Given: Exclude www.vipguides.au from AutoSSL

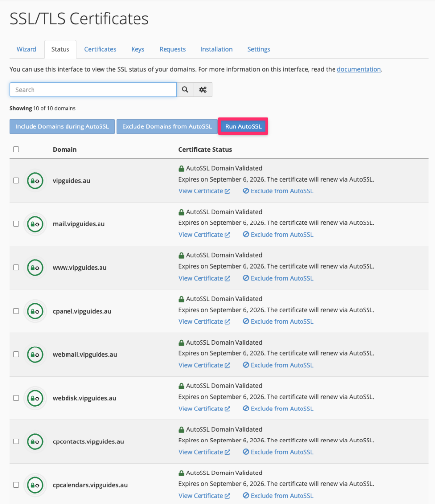Looking at the screenshot, I should [x=278, y=278].
